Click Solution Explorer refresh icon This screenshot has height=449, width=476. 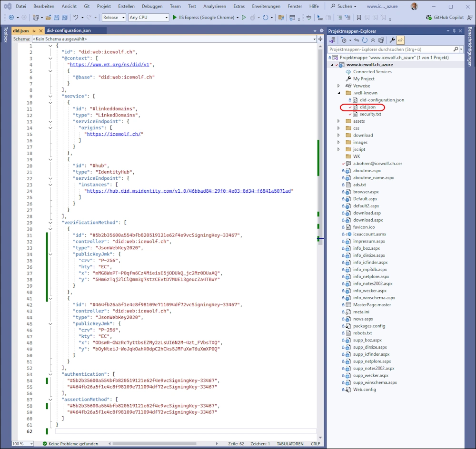(365, 40)
